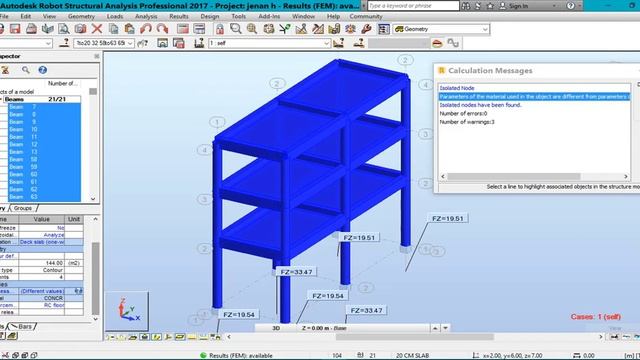Click the load case selection icon left of '1 : self'

[x=199, y=43]
